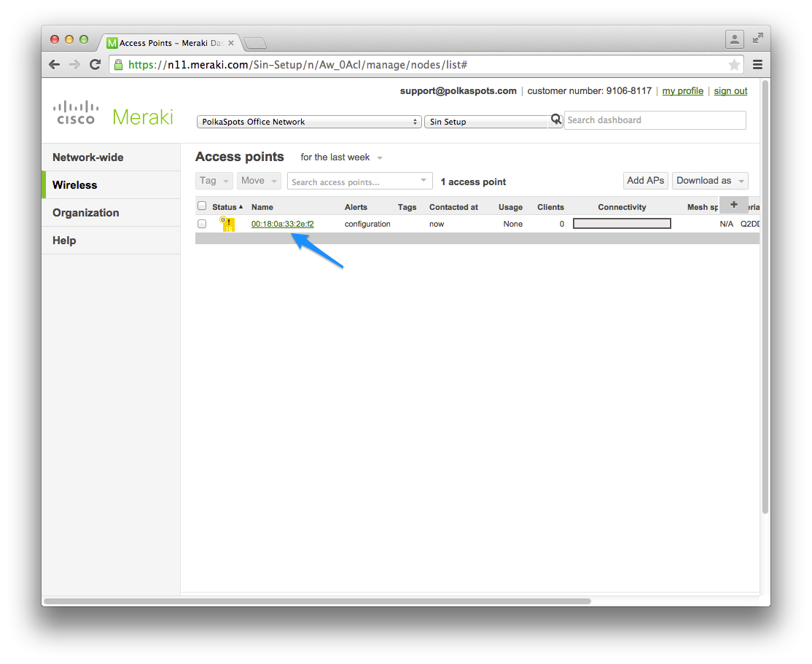This screenshot has height=664, width=812.
Task: Close the Access Points browser tab
Action: (231, 43)
